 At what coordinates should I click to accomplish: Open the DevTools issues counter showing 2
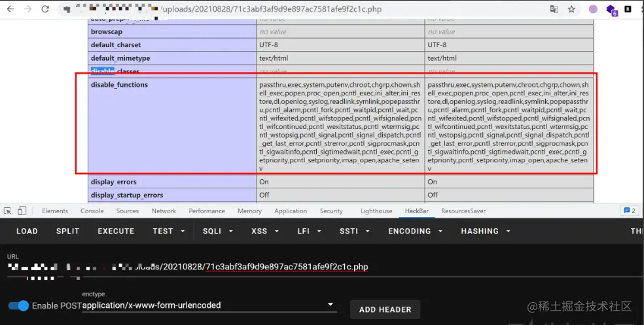(x=630, y=211)
